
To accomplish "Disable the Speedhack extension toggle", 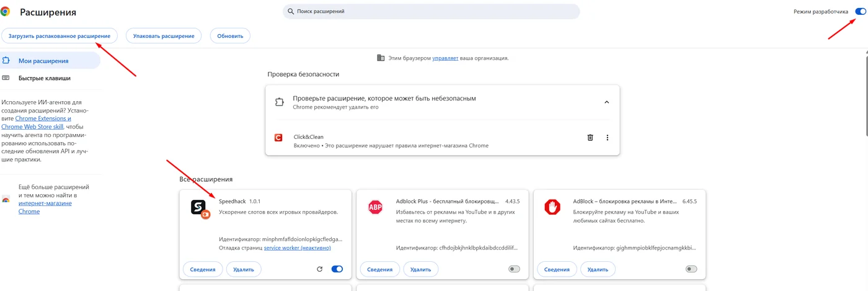I will pyautogui.click(x=337, y=269).
